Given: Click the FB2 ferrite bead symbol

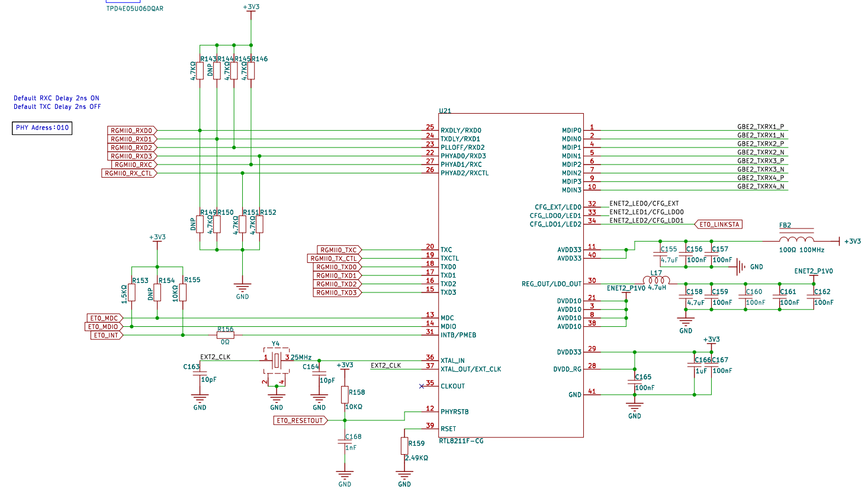Looking at the screenshot, I should point(796,240).
